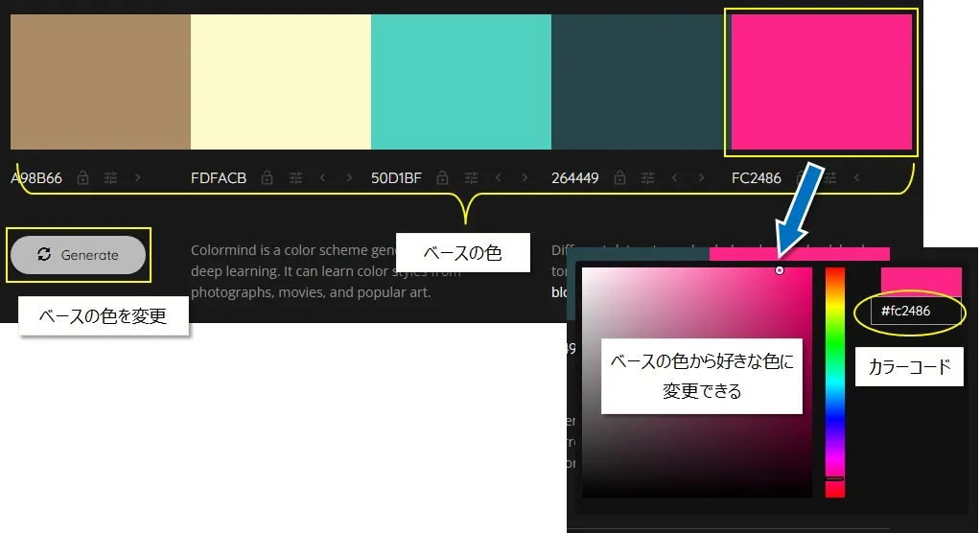Open adjust sliders for A98B66
980x533 pixels.
110,177
